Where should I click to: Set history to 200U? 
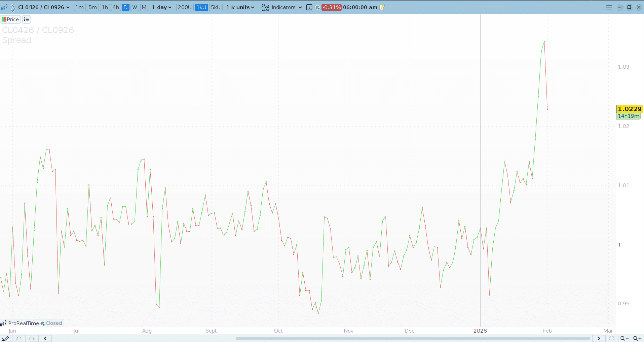tap(185, 7)
